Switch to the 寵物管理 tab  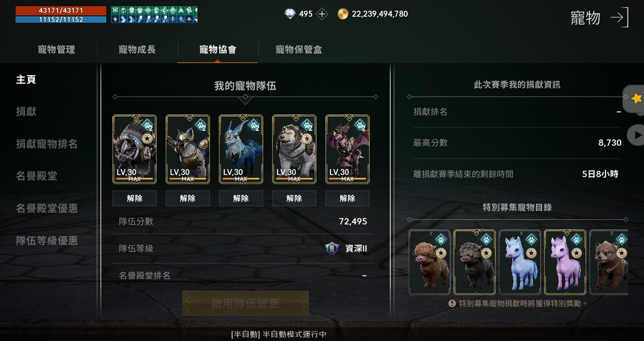pos(56,50)
